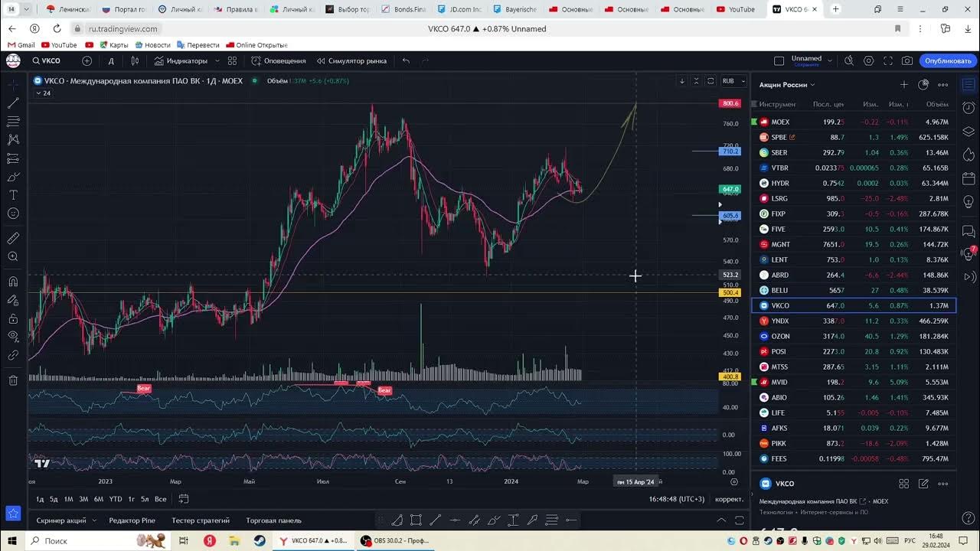Open the Fibonacci retracement tools
Image resolution: width=980 pixels, height=551 pixels.
click(x=13, y=121)
